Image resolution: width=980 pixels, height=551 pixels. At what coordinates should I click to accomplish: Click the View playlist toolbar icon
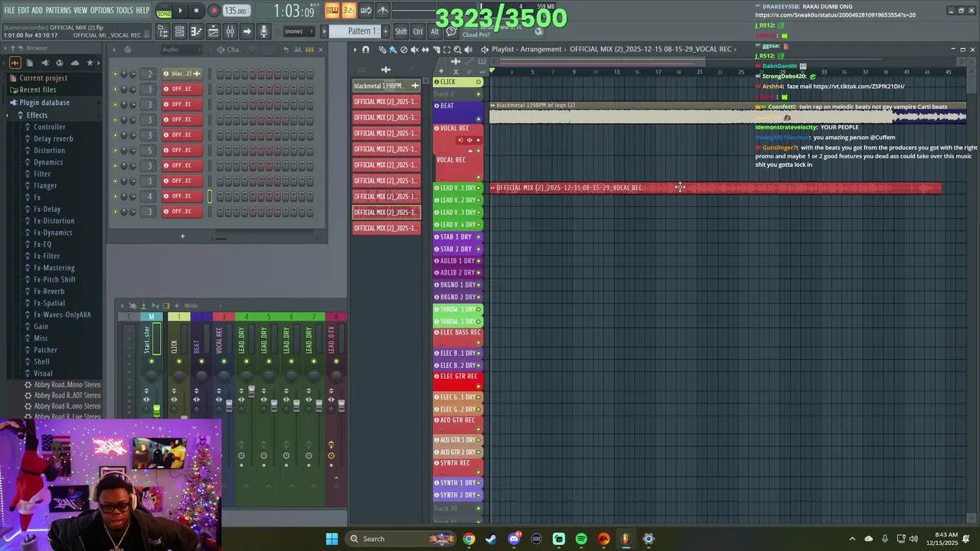[x=213, y=31]
